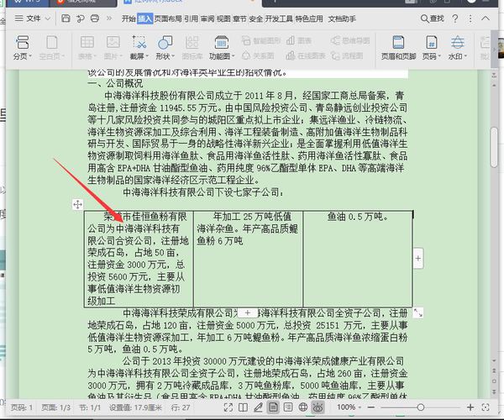Open the 文件 menu
The image size is (504, 420).
click(x=28, y=18)
